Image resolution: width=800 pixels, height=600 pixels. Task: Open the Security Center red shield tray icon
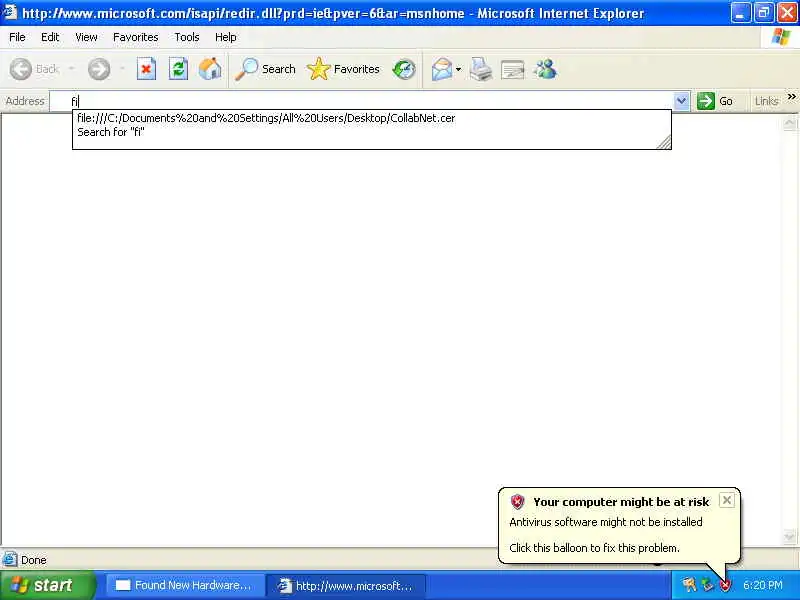[x=725, y=585]
